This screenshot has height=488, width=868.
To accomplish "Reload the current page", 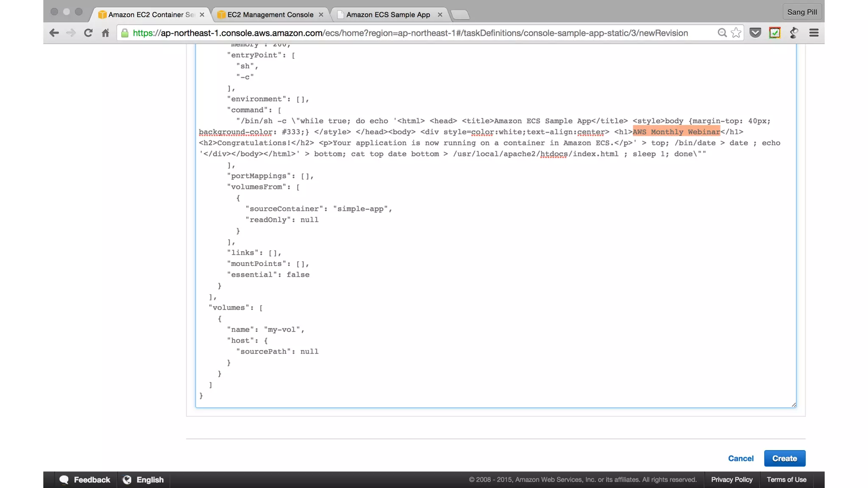I will [x=88, y=33].
